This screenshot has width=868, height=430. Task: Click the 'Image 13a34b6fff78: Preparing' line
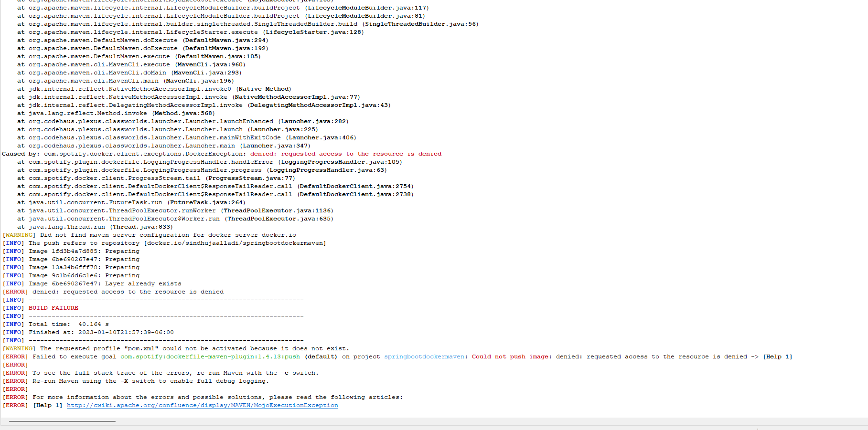[x=71, y=267]
